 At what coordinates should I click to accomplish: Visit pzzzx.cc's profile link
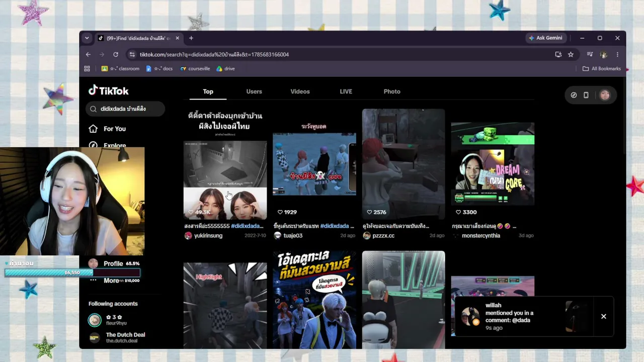pyautogui.click(x=383, y=235)
